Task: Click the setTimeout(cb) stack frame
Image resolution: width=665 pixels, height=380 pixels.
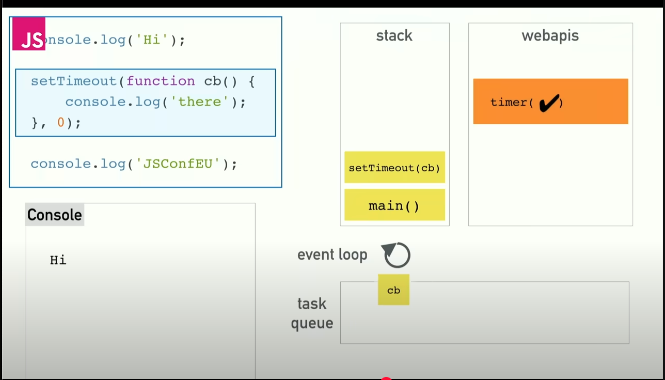Action: click(x=394, y=168)
